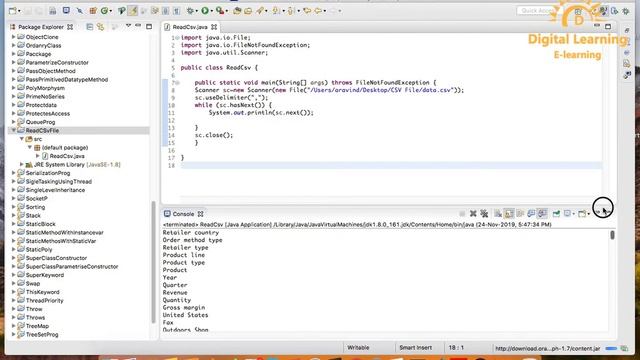The height and width of the screenshot is (360, 640).
Task: Click the download progress bar in status bar
Action: [x=611, y=349]
